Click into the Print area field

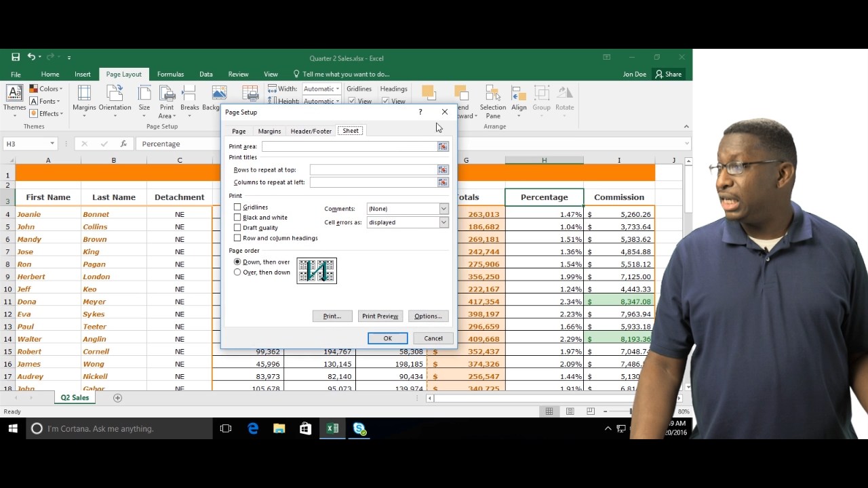349,146
